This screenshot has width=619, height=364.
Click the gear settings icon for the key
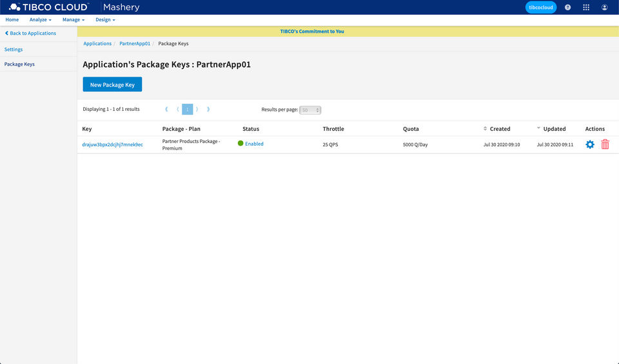click(589, 144)
